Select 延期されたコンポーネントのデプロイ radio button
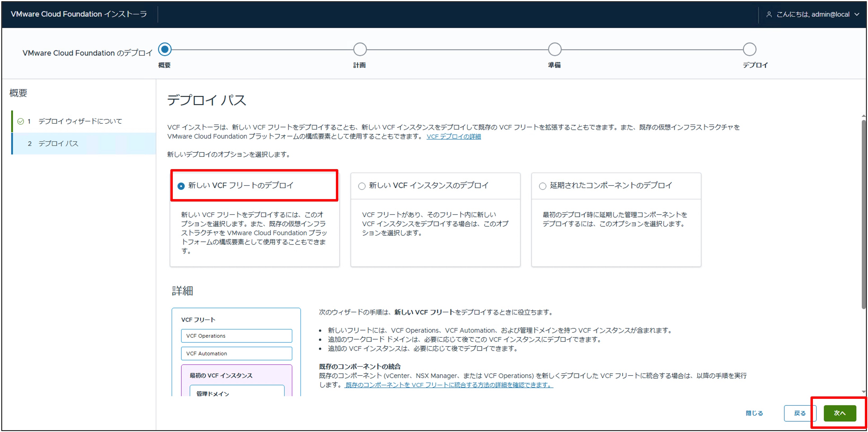The width and height of the screenshot is (868, 432). pos(542,186)
